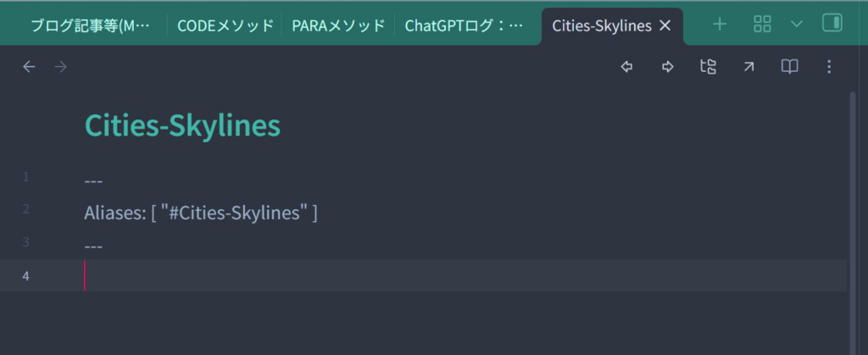Click the outlined left-pointing arrow icon
The image size is (868, 355).
(x=627, y=67)
